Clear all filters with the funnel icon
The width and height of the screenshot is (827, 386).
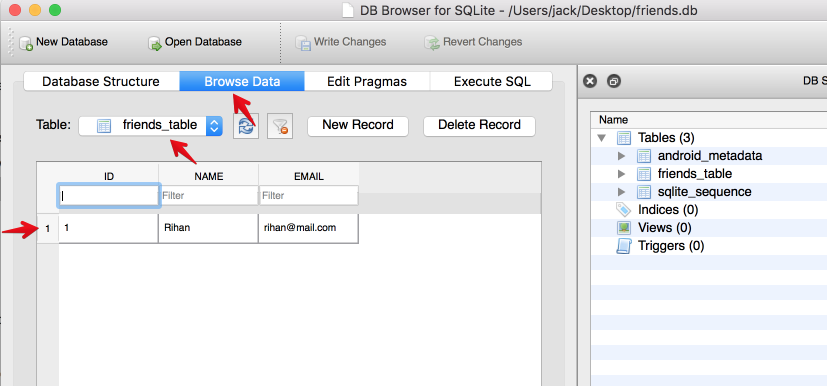280,126
